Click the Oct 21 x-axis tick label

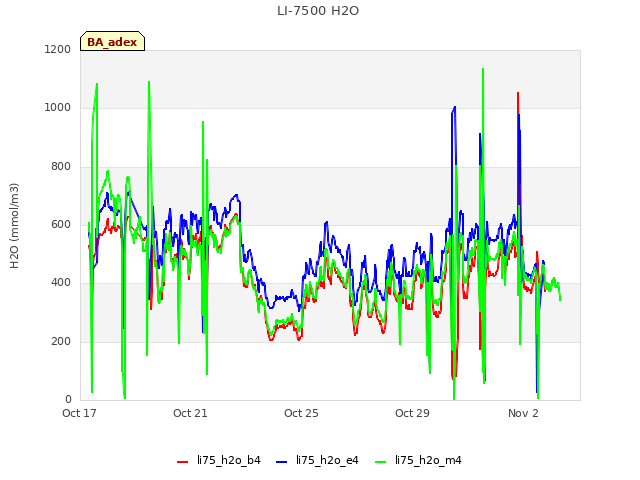click(x=190, y=413)
